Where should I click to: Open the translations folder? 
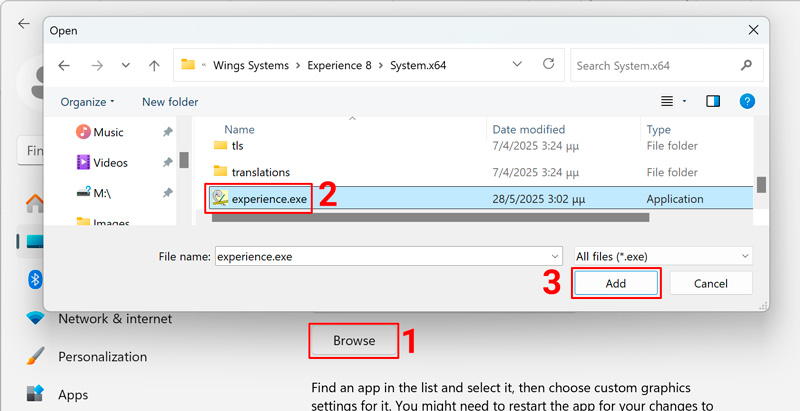coord(260,172)
